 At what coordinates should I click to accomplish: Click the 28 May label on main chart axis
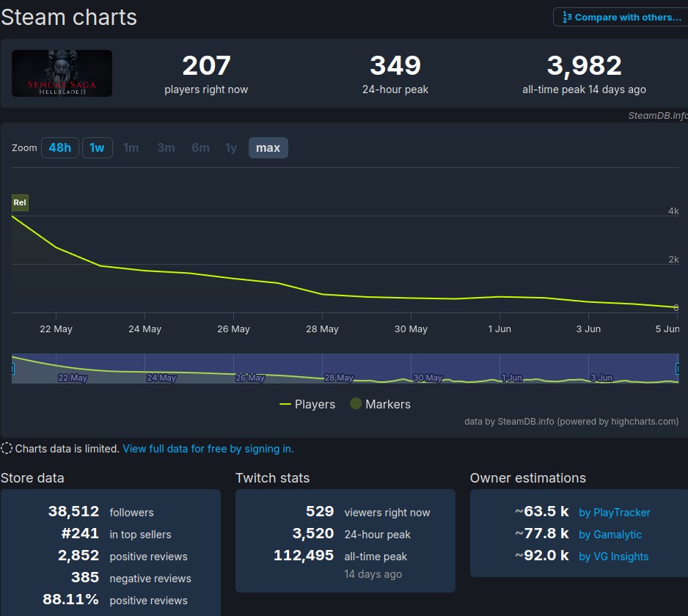pos(323,329)
